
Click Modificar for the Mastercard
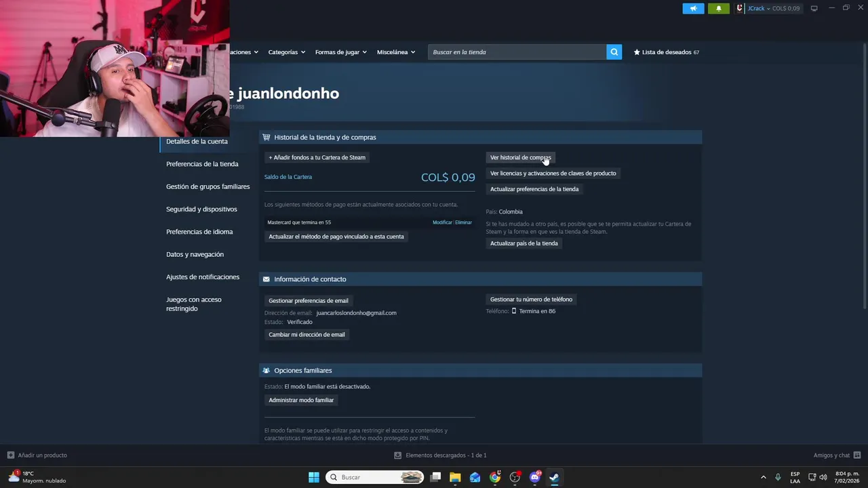point(442,222)
